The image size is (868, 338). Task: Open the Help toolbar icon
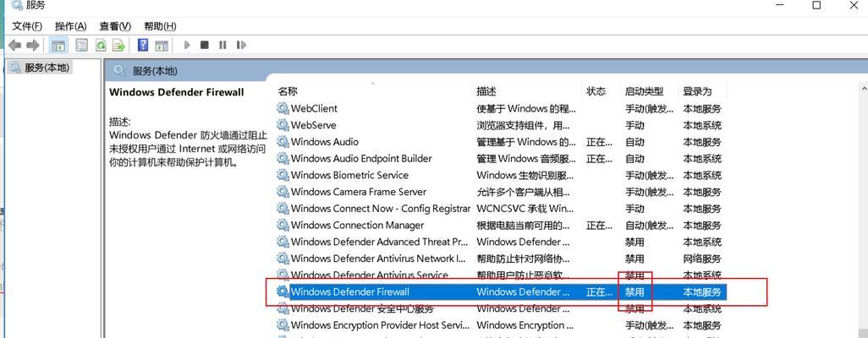(x=143, y=46)
